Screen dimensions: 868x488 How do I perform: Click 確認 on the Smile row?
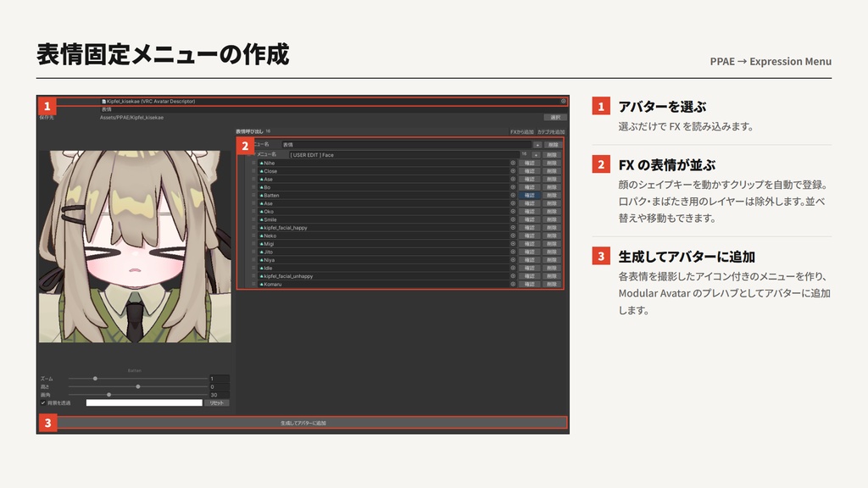[x=530, y=219]
